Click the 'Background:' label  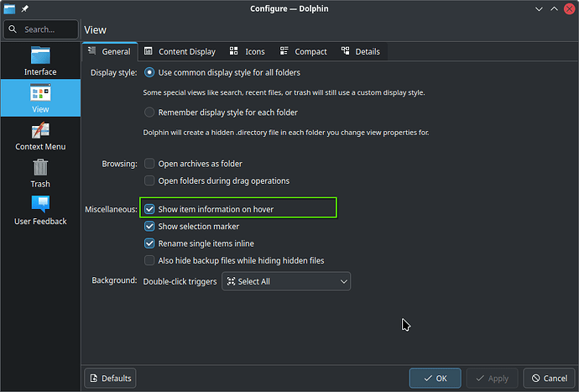click(114, 280)
